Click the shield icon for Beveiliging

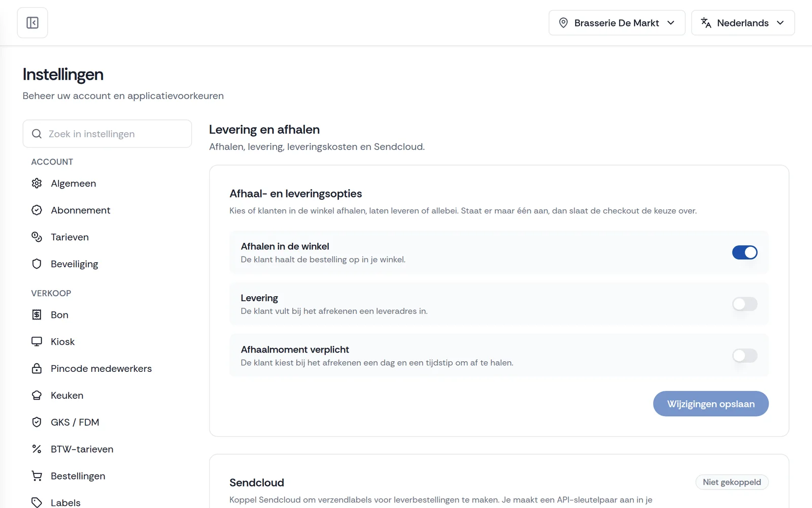[37, 264]
